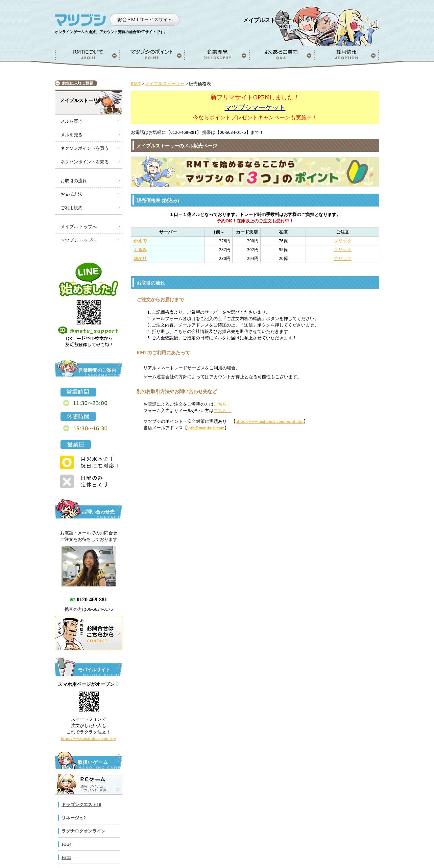The width and height of the screenshot is (434, 868).
Task: Click the 302円 card price cell
Action: 246,250
